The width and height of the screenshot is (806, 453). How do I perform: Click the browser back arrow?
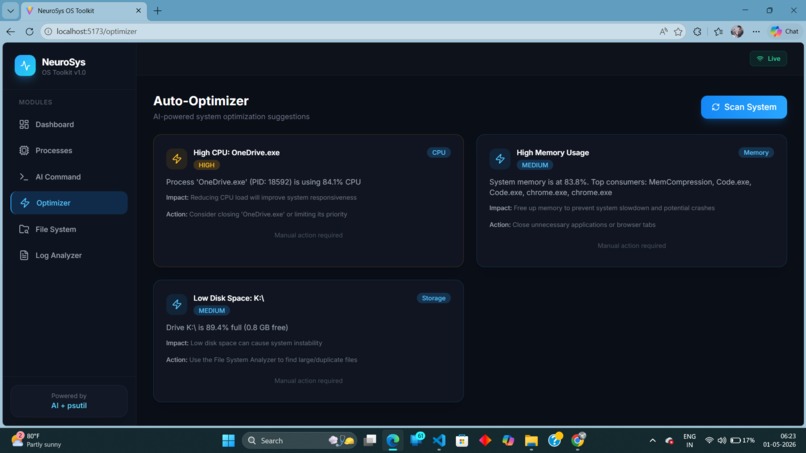click(x=11, y=31)
